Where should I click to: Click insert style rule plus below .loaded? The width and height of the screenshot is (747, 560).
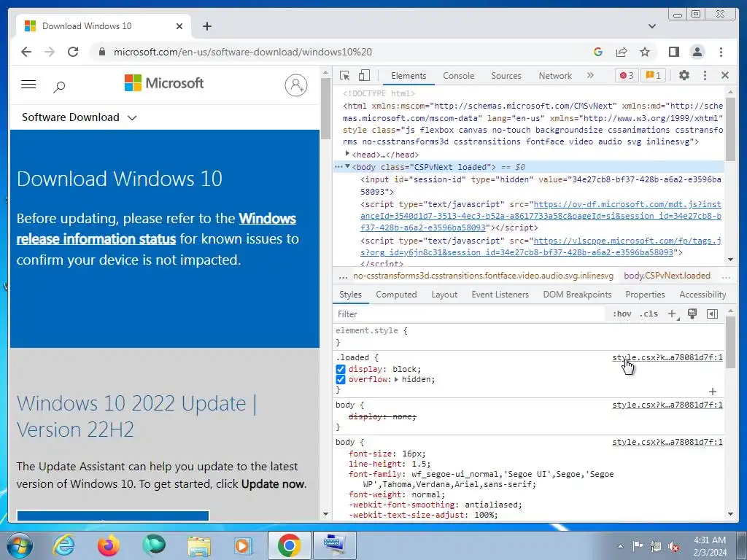[713, 392]
